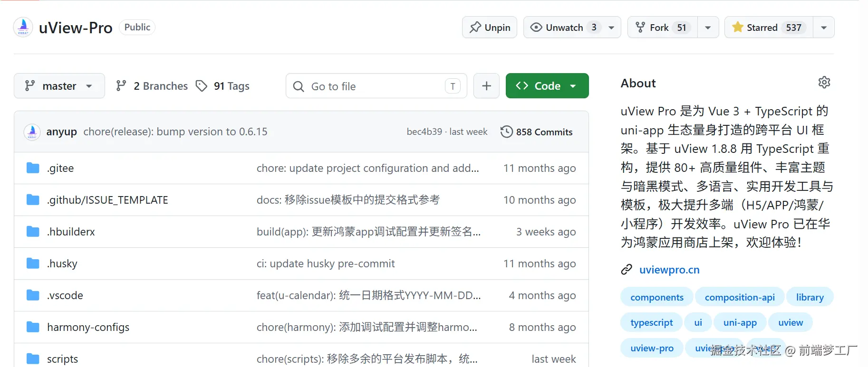The width and height of the screenshot is (868, 367).
Task: Focus the Go to file search field
Action: pyautogui.click(x=376, y=86)
